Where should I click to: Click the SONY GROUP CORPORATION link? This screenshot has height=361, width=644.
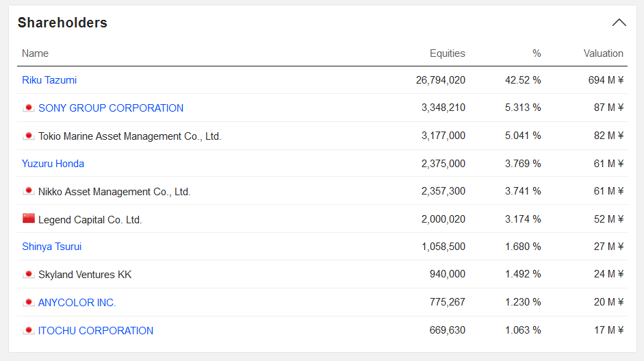coord(111,108)
